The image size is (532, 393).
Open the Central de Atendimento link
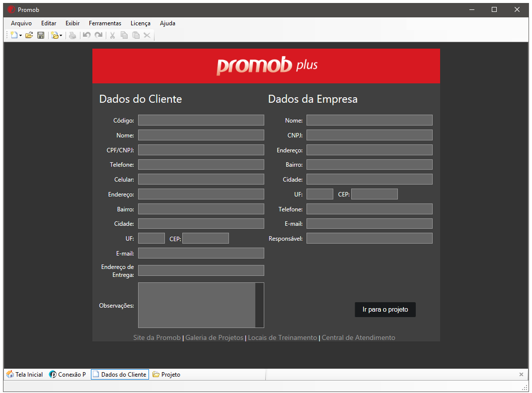pyautogui.click(x=358, y=338)
